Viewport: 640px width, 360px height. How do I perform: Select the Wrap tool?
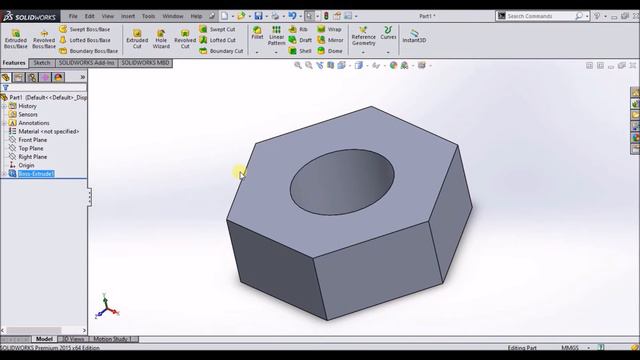[329, 29]
